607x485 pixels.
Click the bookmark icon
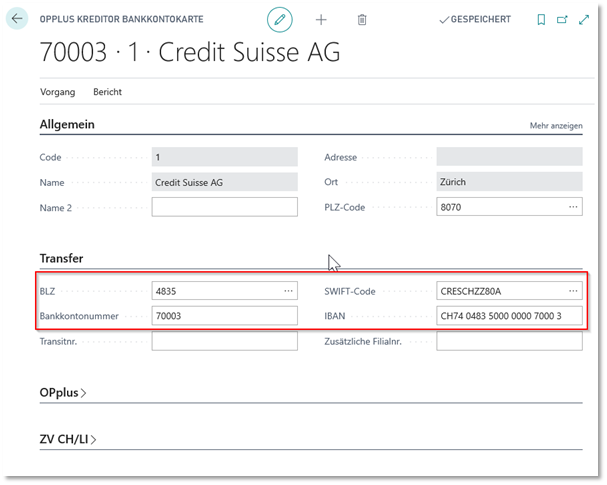(541, 19)
